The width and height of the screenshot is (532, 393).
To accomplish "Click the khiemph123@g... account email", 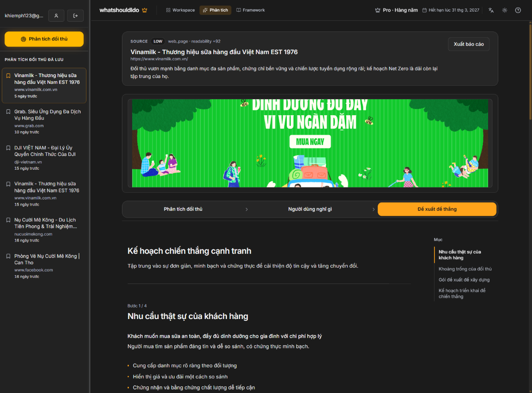I will coord(24,16).
